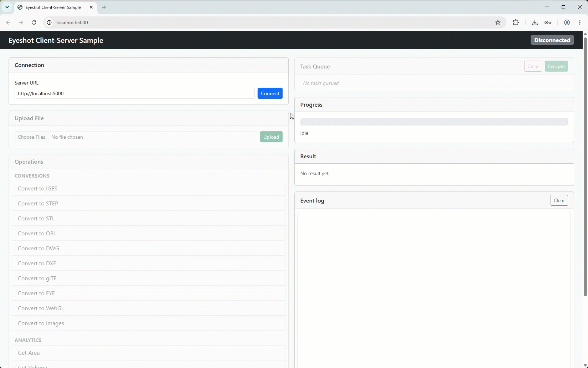
Task: Bookmark this page with the star icon
Action: click(498, 22)
